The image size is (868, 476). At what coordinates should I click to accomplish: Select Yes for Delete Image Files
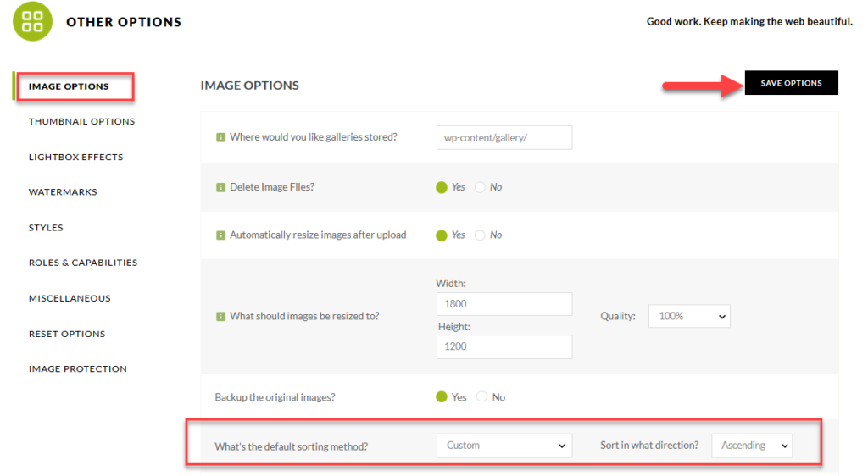click(442, 187)
